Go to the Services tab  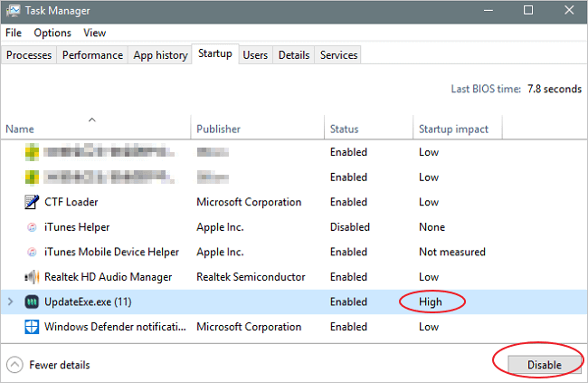[x=338, y=55]
